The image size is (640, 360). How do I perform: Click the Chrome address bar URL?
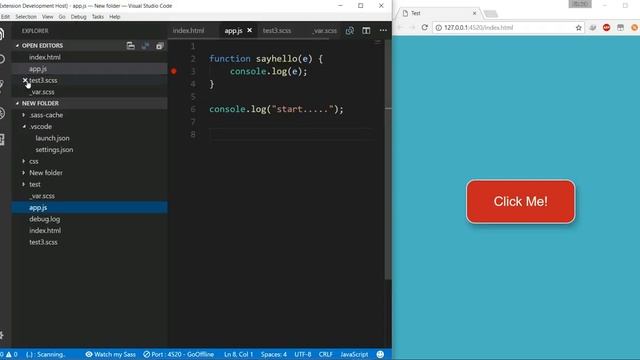(x=478, y=28)
